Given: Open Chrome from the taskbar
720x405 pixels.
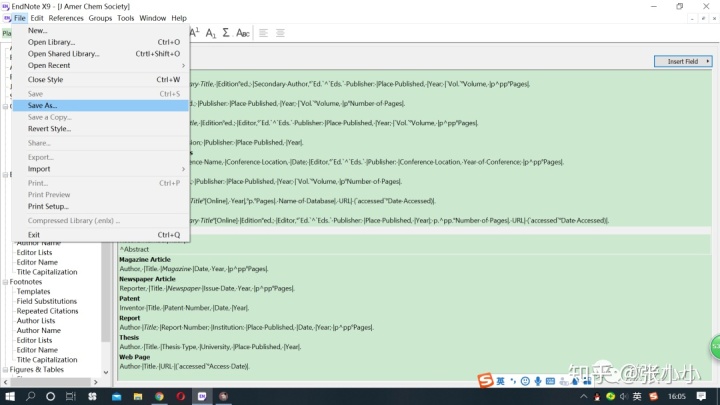Looking at the screenshot, I should click(x=159, y=396).
